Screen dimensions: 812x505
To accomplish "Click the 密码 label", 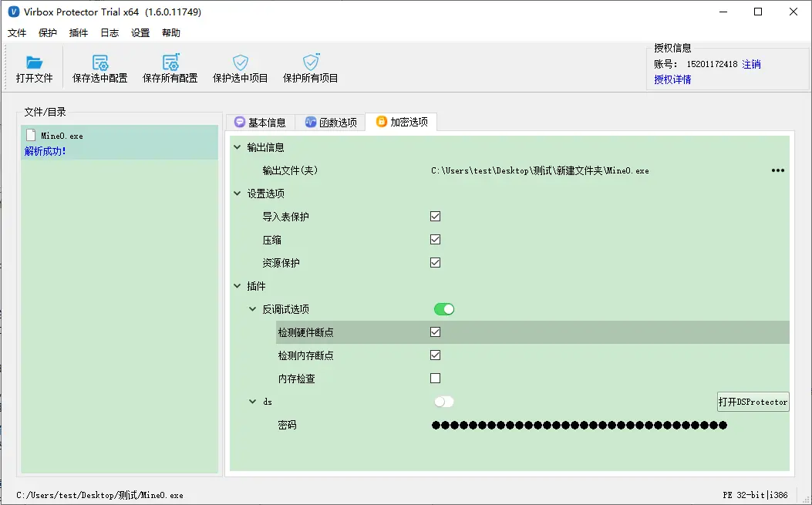I will click(x=287, y=426).
